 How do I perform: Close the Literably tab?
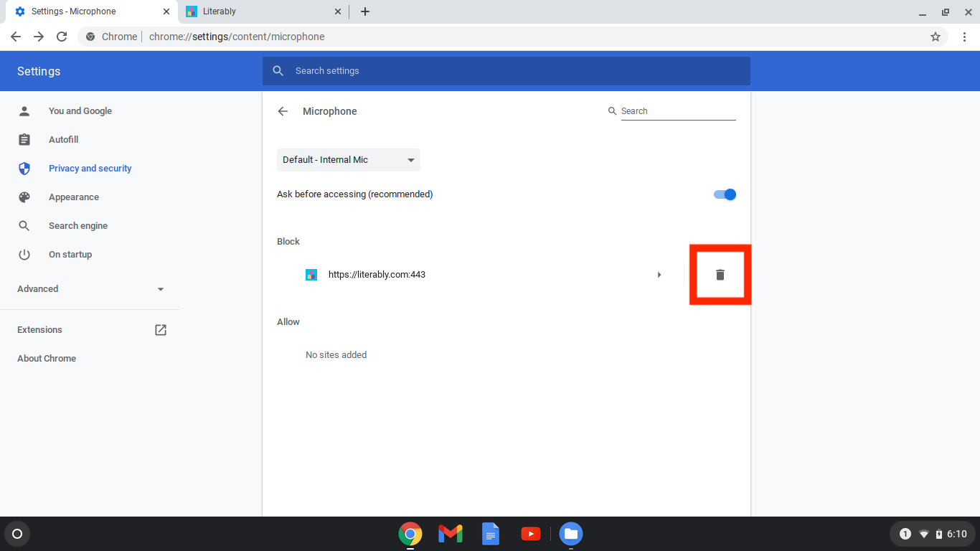point(338,11)
